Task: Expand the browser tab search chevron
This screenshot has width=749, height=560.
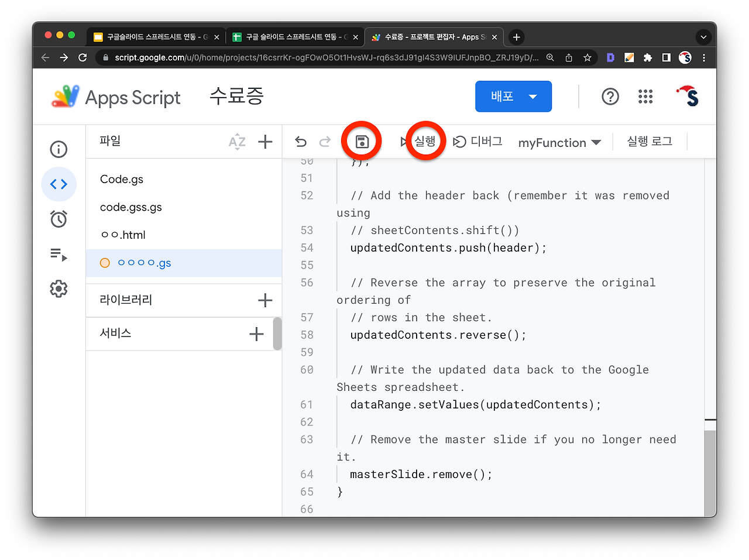Action: tap(703, 37)
